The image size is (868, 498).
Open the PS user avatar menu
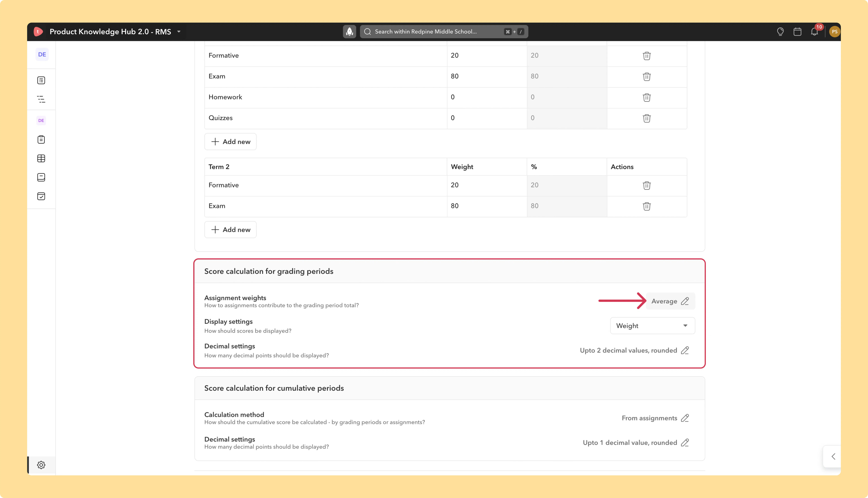tap(835, 32)
